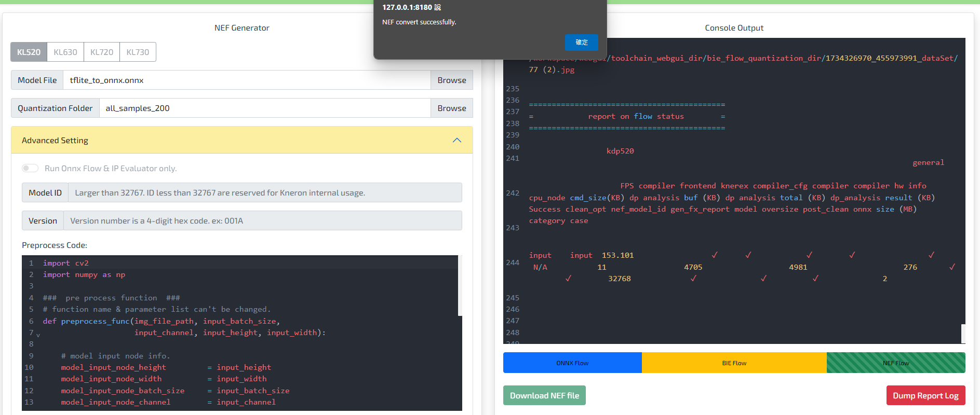
Task: Switch to the KL630 tab
Action: click(x=65, y=52)
